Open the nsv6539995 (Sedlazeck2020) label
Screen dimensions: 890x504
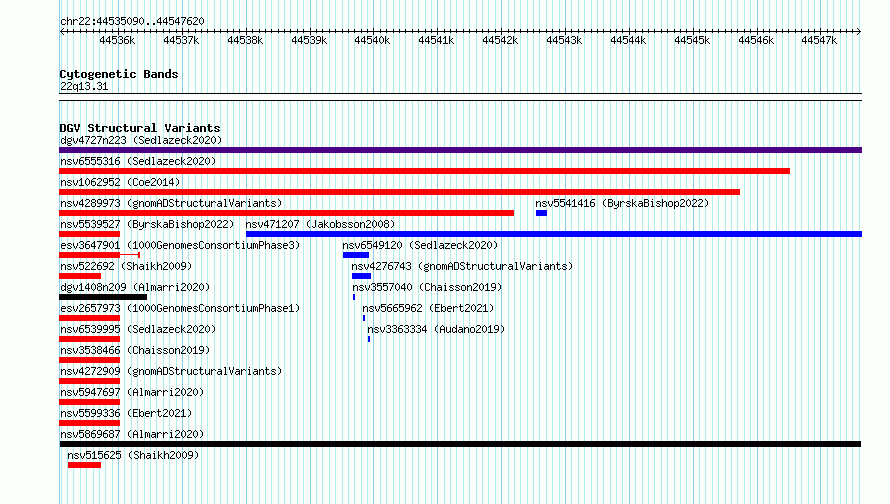[x=138, y=329]
